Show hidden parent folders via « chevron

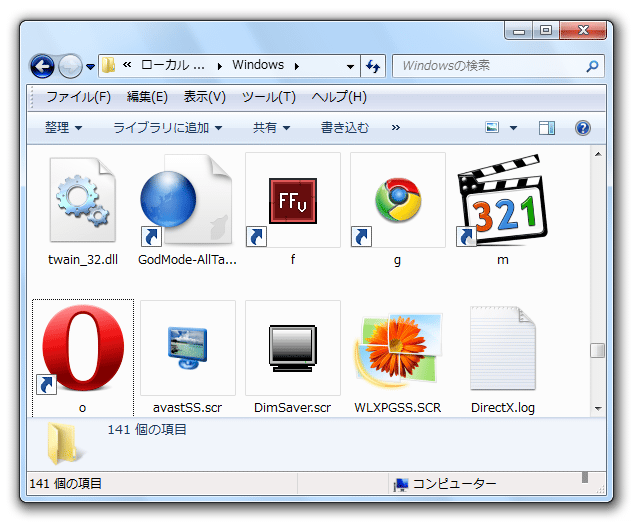127,65
